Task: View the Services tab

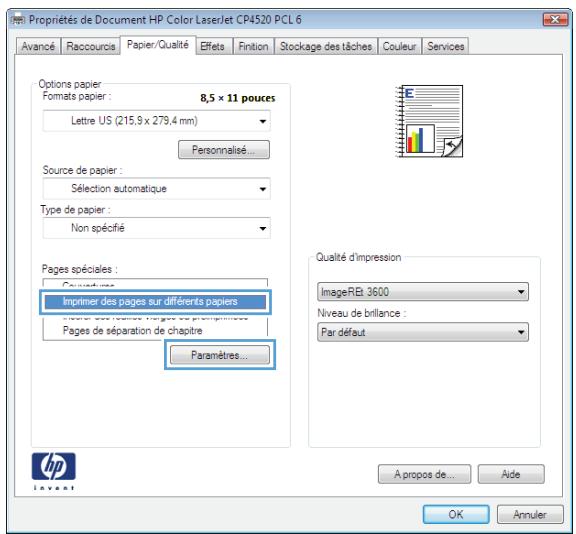Action: tap(446, 46)
